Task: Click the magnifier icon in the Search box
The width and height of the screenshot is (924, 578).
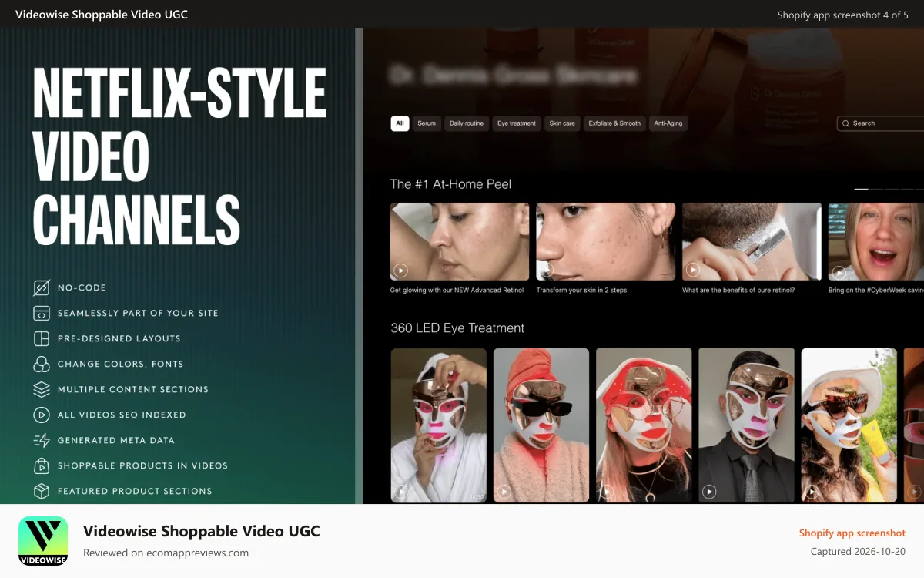Action: click(x=846, y=123)
